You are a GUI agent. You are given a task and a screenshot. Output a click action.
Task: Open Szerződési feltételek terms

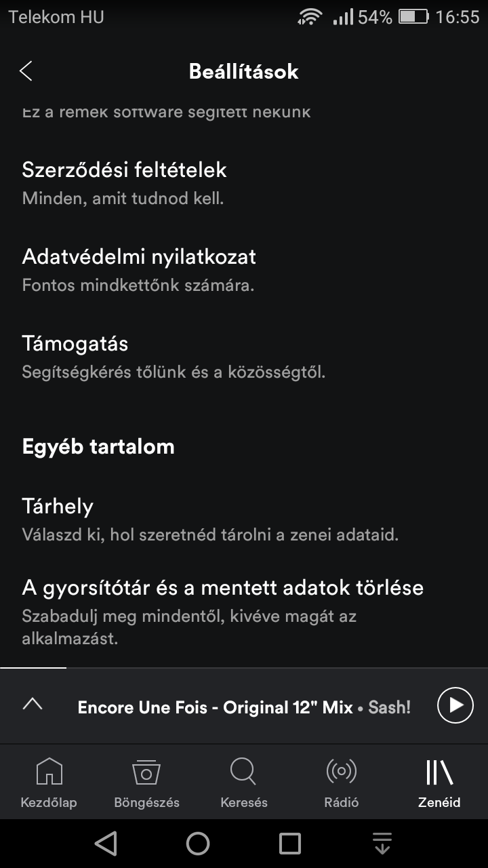coord(124,182)
